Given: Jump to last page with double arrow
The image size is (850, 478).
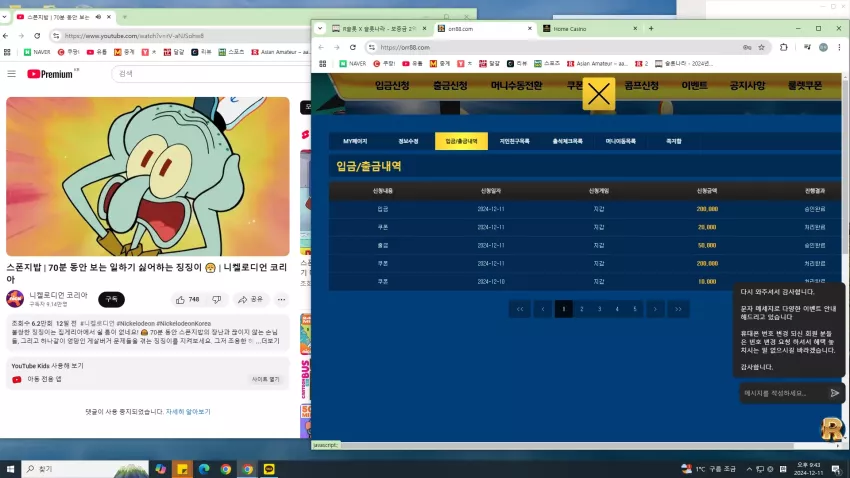Looking at the screenshot, I should pos(678,309).
